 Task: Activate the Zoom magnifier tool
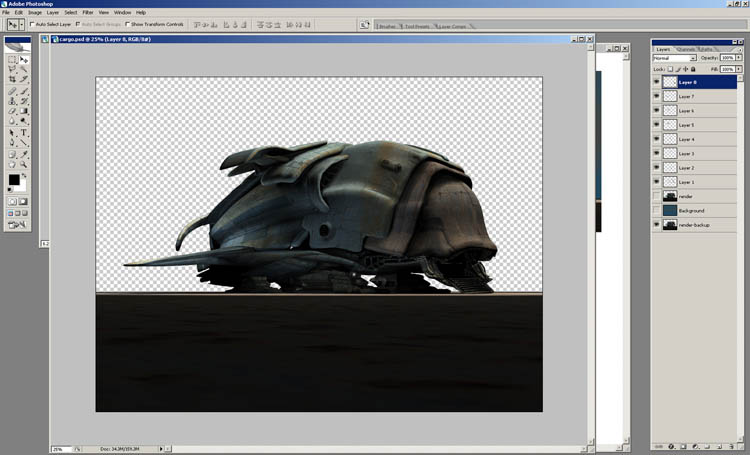click(24, 166)
